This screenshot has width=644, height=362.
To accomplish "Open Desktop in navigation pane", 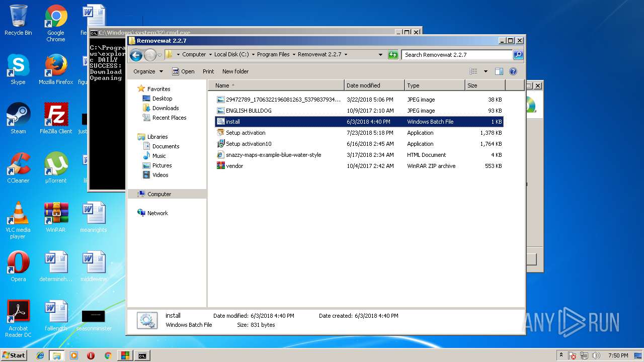I will pyautogui.click(x=162, y=99).
